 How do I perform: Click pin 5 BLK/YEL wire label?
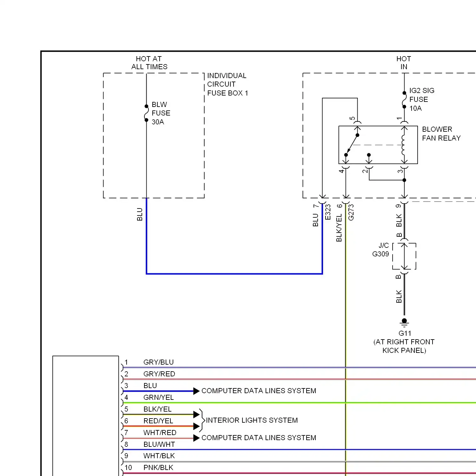[x=157, y=409]
